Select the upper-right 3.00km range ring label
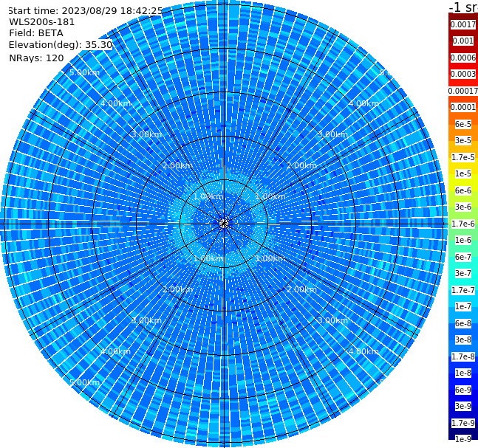Image resolution: width=478 pixels, height=448 pixels. coord(332,134)
